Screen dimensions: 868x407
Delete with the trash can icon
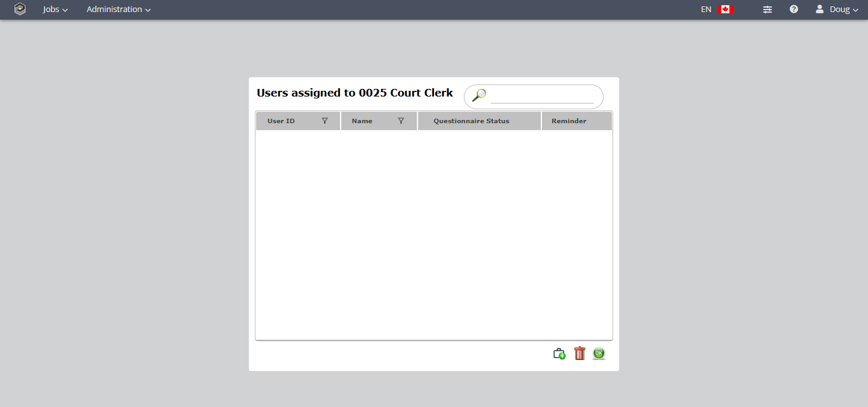click(580, 353)
